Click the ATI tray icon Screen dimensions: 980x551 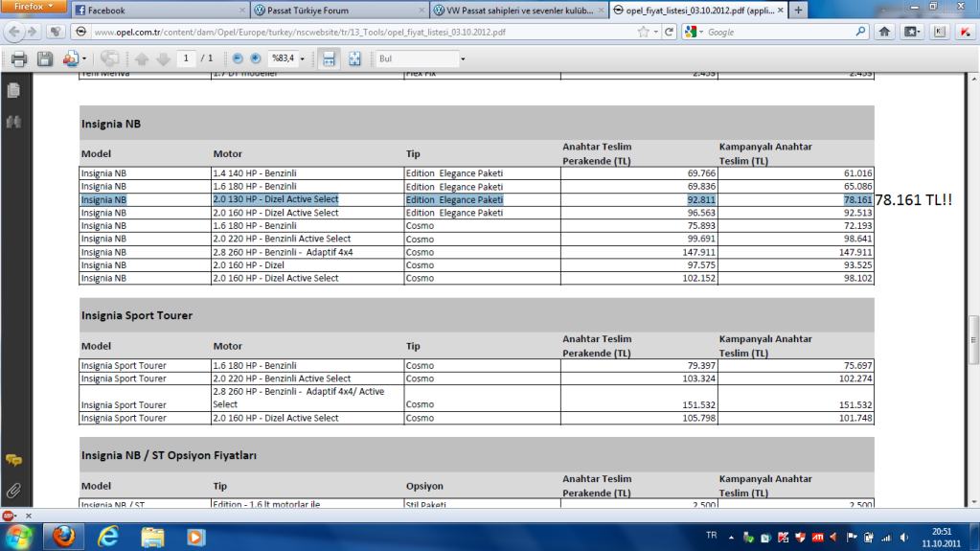pyautogui.click(x=817, y=538)
